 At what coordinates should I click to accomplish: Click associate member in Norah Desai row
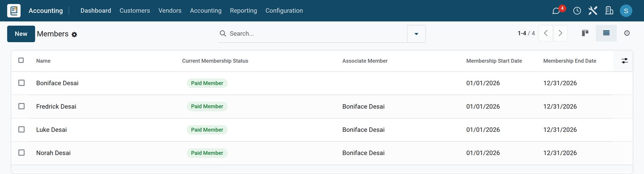pos(363,153)
